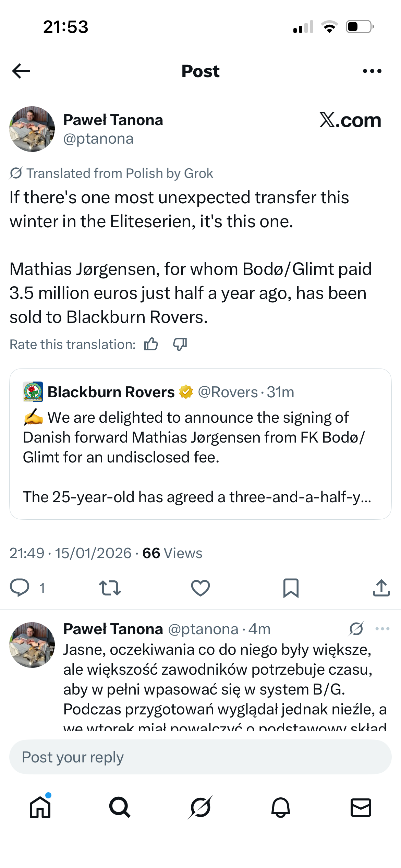Open more options on the reply
The image size is (401, 868).
(382, 629)
